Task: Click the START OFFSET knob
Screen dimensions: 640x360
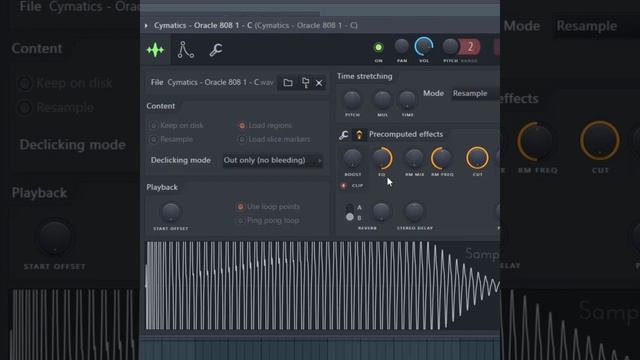Action: [x=170, y=212]
